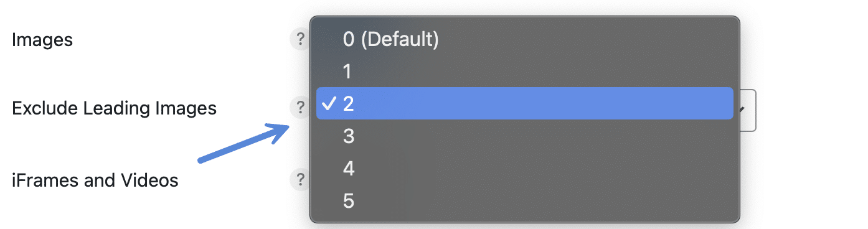The height and width of the screenshot is (229, 868).
Task: Click the Exclude Leading Images select box edge
Action: pos(748,110)
